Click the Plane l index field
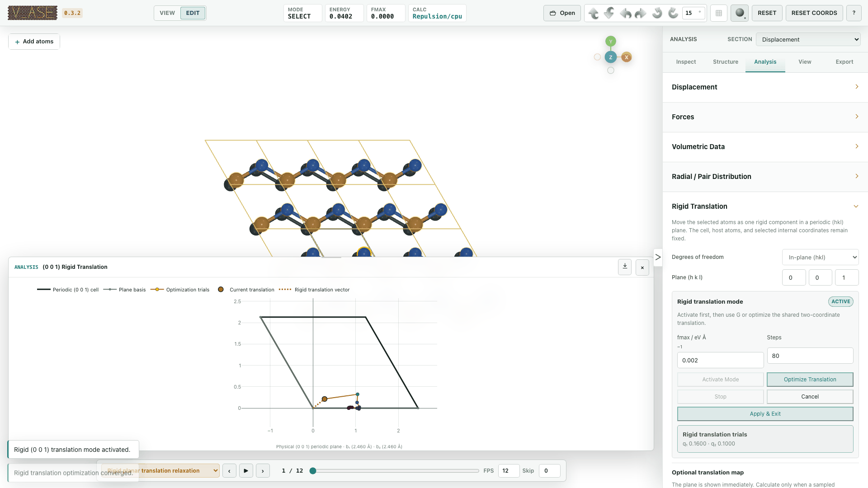Viewport: 868px width, 488px height. pyautogui.click(x=846, y=278)
